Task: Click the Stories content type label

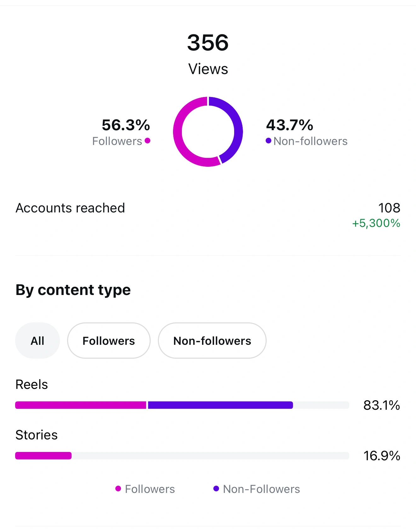Action: 37,435
